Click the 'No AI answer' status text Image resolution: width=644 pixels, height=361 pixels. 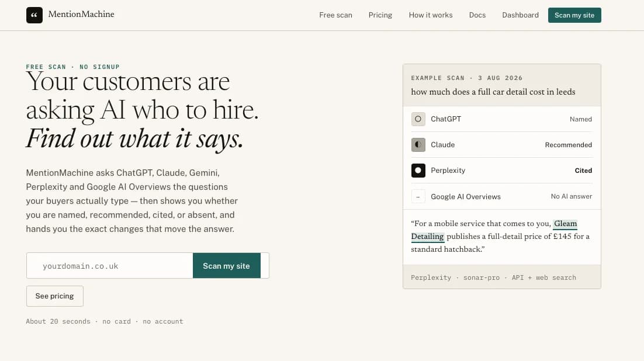pos(572,196)
